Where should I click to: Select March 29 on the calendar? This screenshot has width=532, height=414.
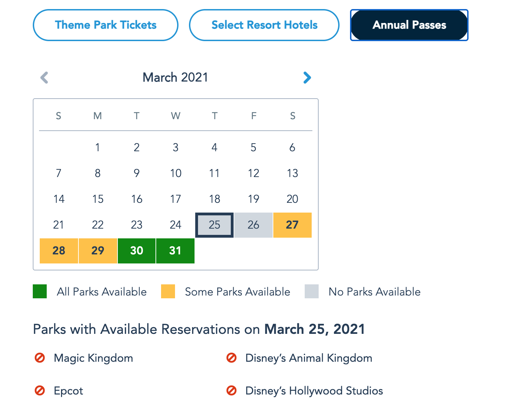point(98,251)
